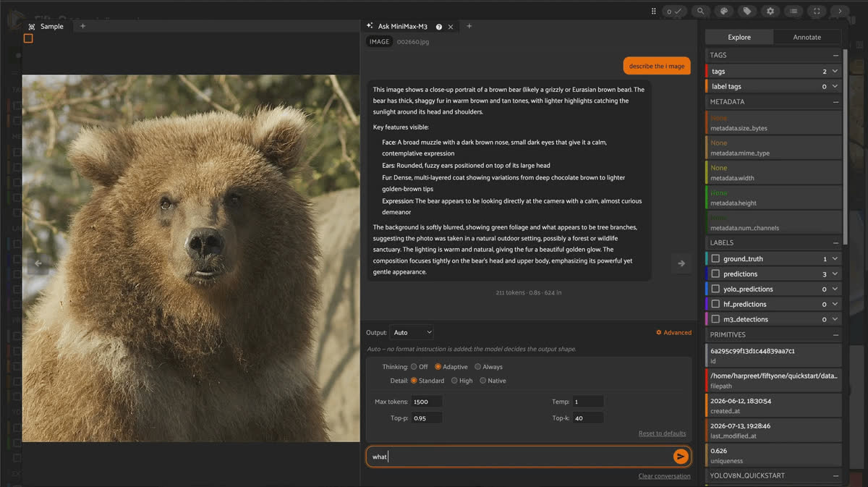Viewport: 868px width, 487px height.
Task: Click the metadata.size_bytes row
Action: coord(773,123)
